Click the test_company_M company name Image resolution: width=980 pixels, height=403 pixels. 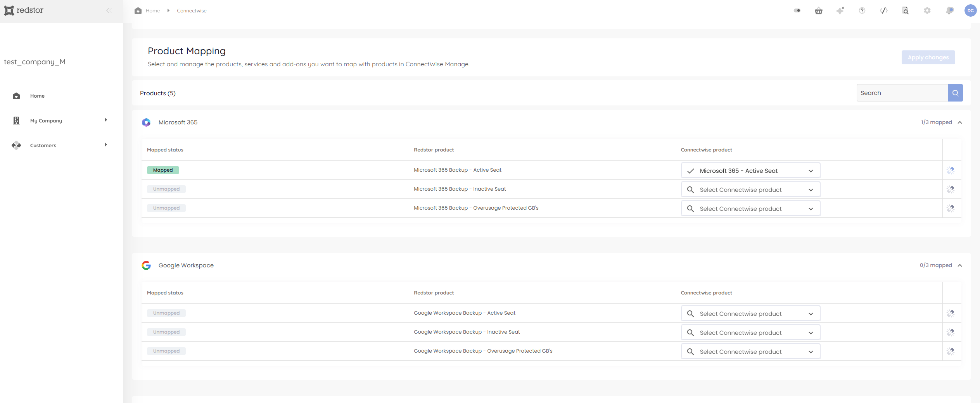(35, 62)
